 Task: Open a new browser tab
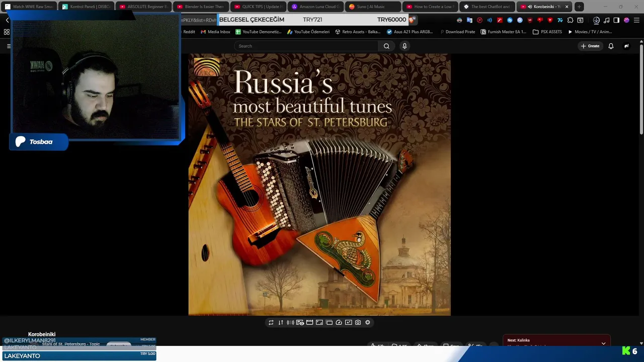580,7
